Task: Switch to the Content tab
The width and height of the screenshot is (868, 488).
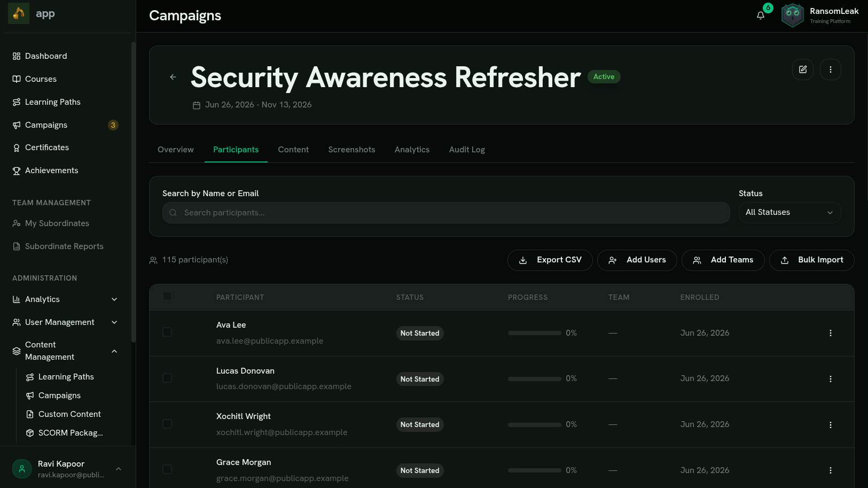Action: coord(293,150)
